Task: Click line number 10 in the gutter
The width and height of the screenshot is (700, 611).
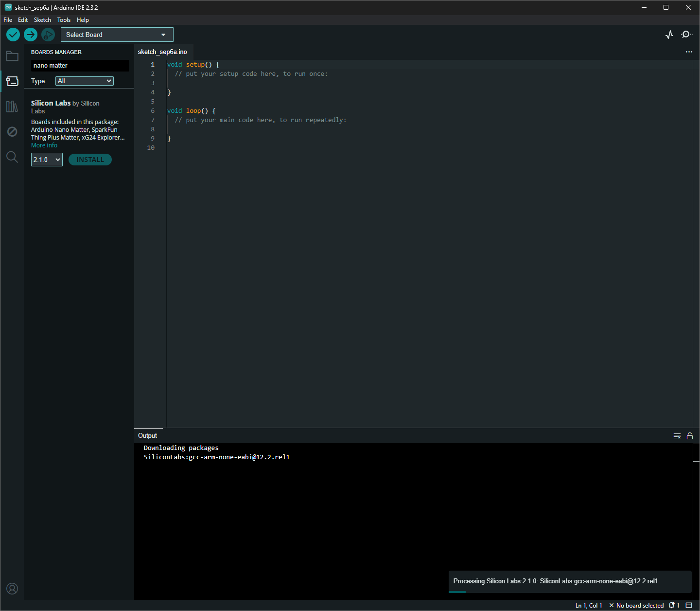Action: pyautogui.click(x=151, y=148)
